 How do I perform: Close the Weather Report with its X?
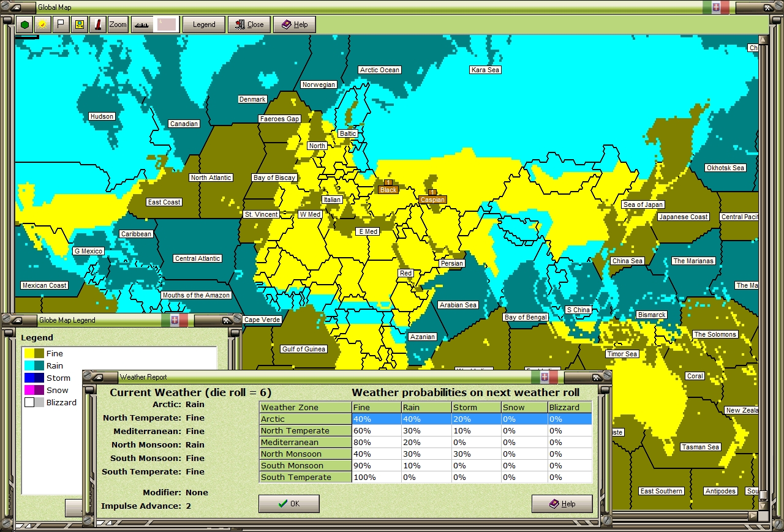[x=597, y=377]
